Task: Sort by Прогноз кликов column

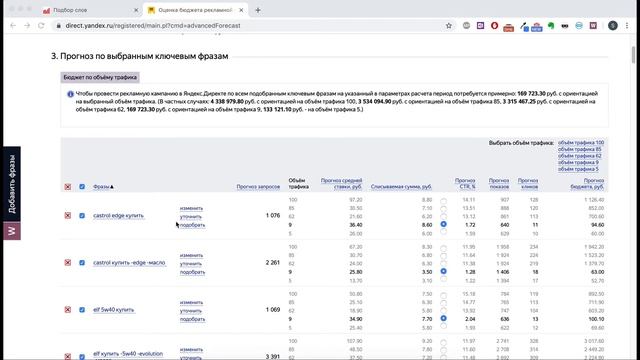Action: pyautogui.click(x=528, y=183)
